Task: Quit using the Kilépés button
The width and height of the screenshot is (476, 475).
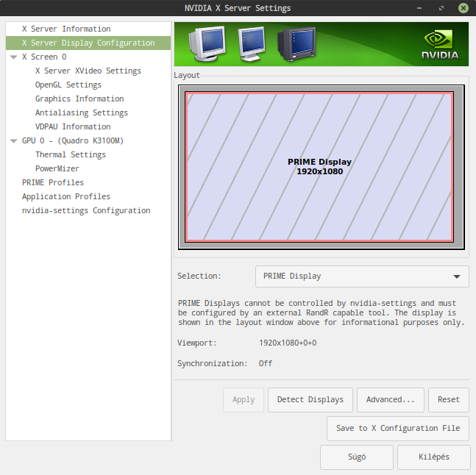Action: point(434,457)
